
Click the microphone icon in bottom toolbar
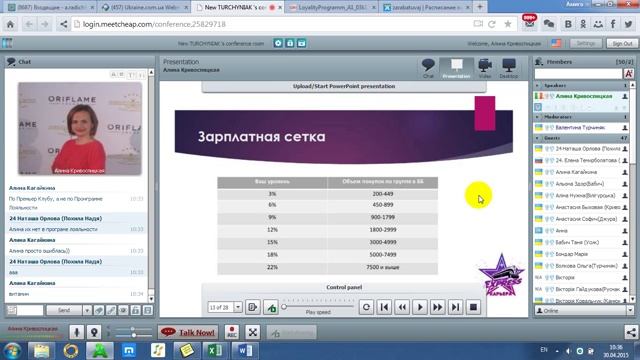(x=76, y=332)
